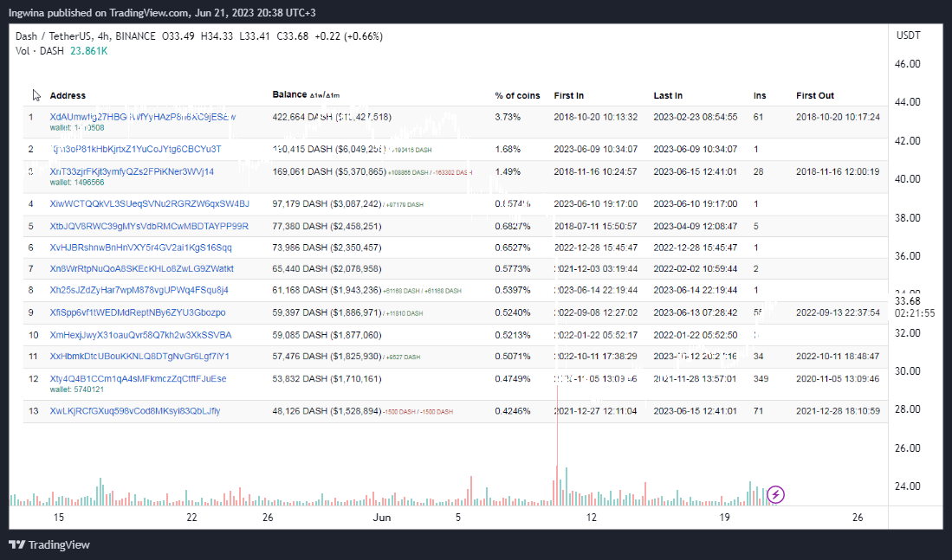Open address XmHexjJwyX31oauQvr58Q7kh2w3XkSSVBA
Viewport: 952px width, 560px height.
click(141, 335)
